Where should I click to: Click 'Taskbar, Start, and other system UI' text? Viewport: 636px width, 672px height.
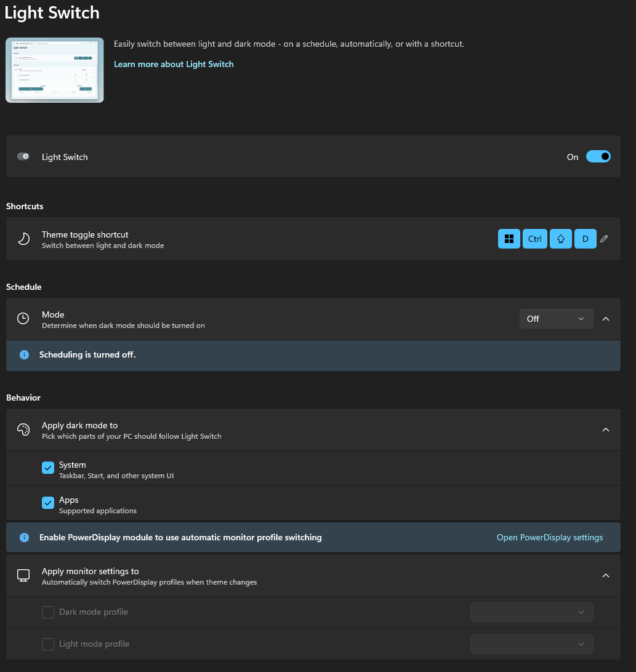(x=116, y=476)
